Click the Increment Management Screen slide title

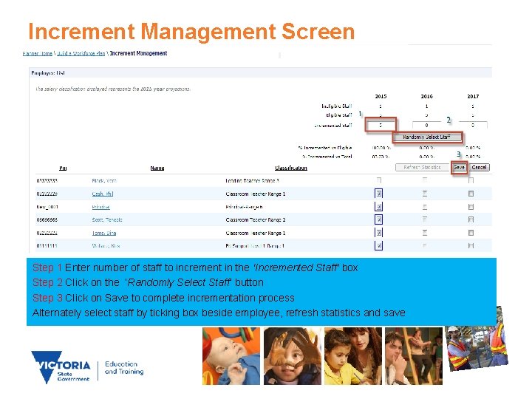[191, 31]
